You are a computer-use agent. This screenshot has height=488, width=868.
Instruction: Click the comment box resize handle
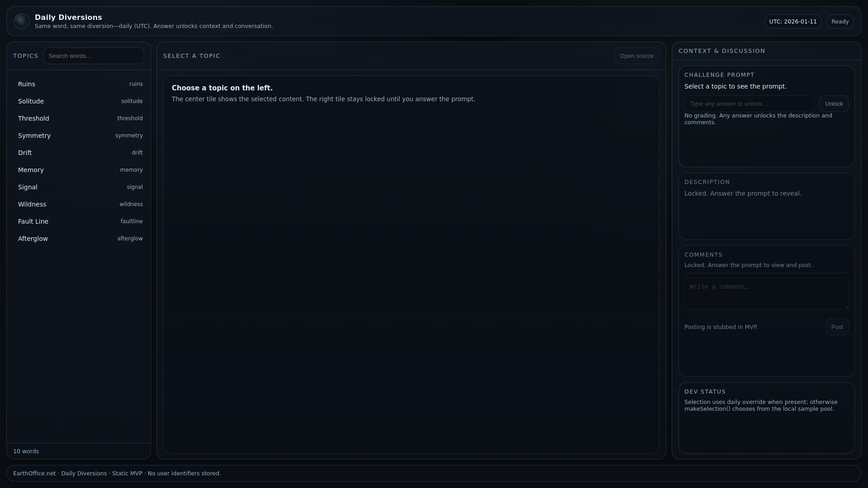point(846,306)
